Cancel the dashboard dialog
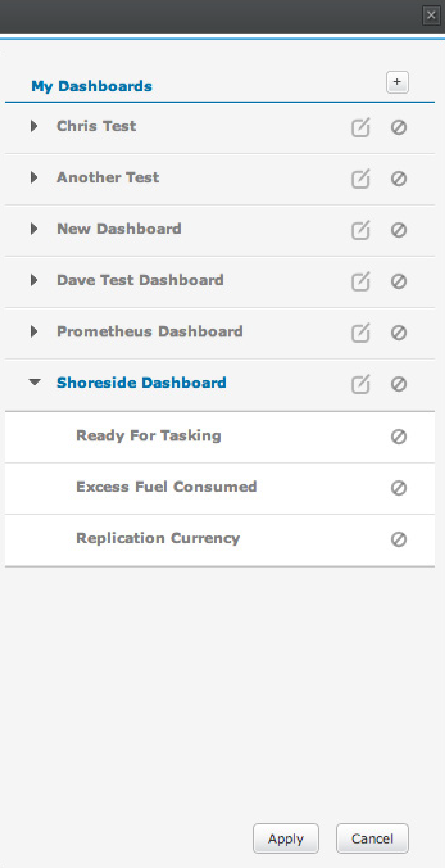The width and height of the screenshot is (445, 868). click(x=372, y=839)
